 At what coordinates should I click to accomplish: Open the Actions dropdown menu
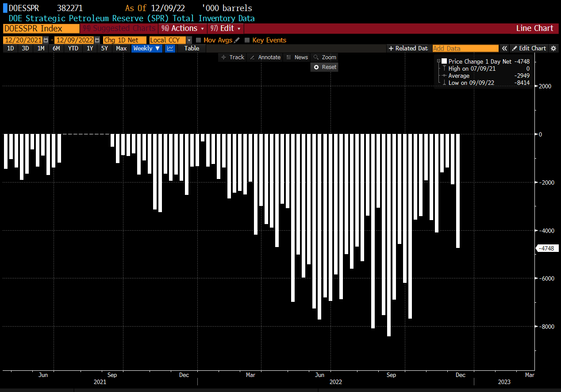(182, 28)
